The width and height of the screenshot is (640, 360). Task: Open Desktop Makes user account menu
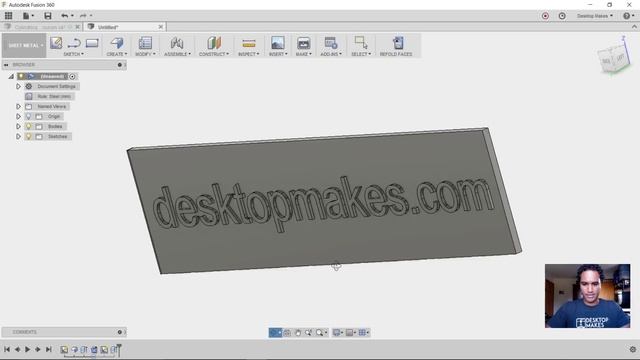(595, 16)
